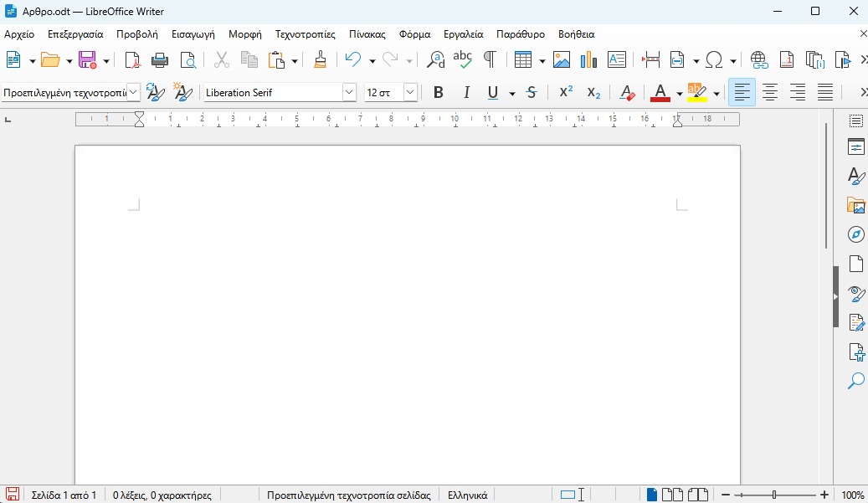Insert a chart from toolbar

coord(588,59)
